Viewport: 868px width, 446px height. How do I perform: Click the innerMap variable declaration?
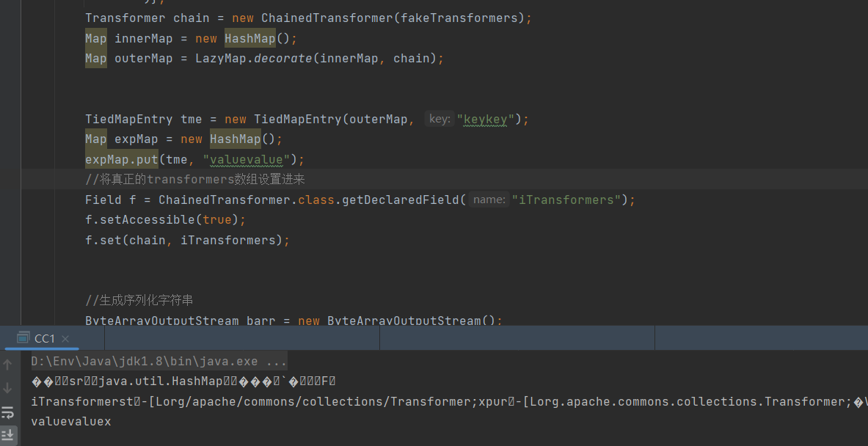click(144, 38)
